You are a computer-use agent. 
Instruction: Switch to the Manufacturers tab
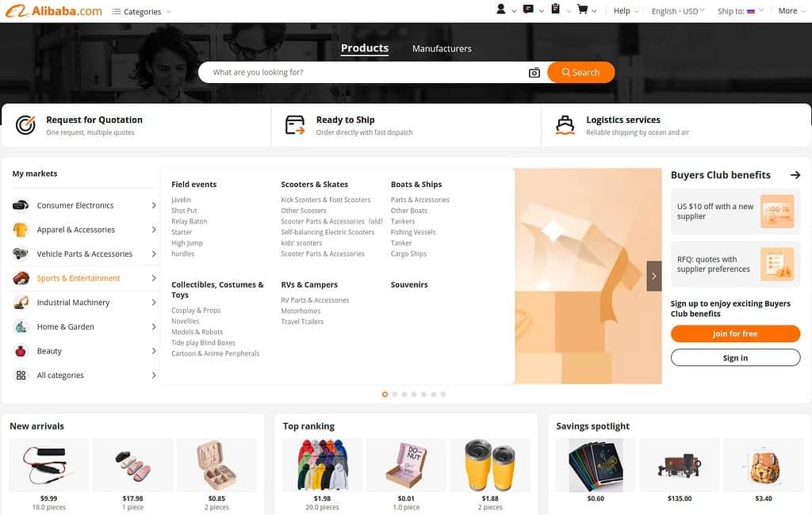point(442,48)
